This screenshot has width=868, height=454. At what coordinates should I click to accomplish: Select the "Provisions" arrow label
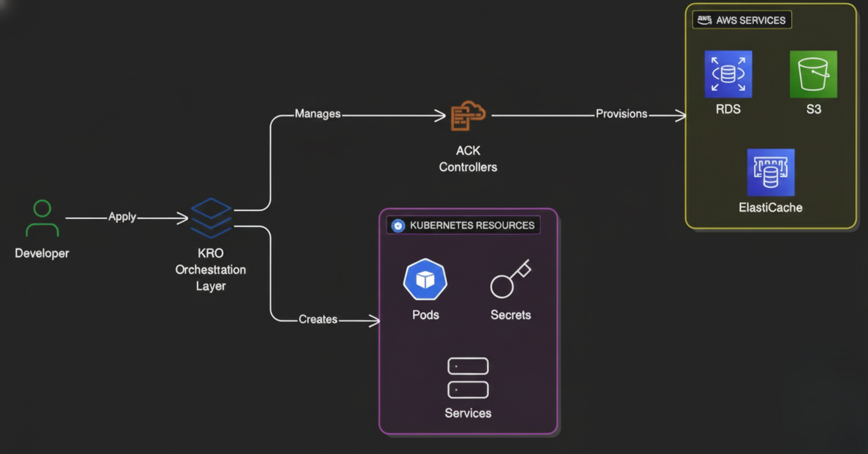click(621, 114)
